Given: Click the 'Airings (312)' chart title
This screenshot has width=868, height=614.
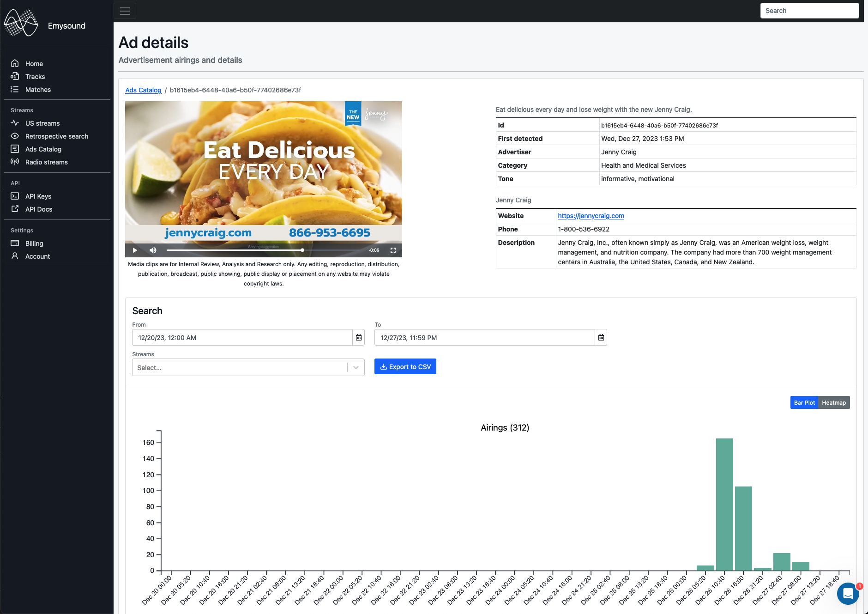Looking at the screenshot, I should point(505,428).
